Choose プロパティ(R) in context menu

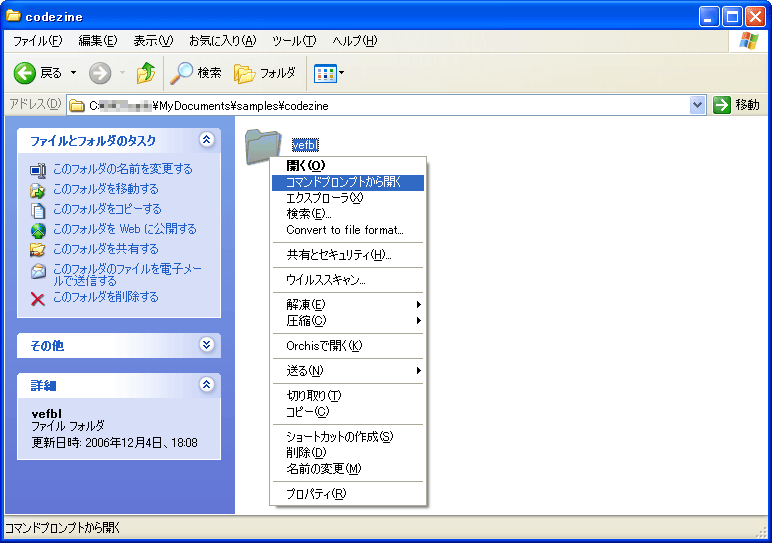[348, 493]
